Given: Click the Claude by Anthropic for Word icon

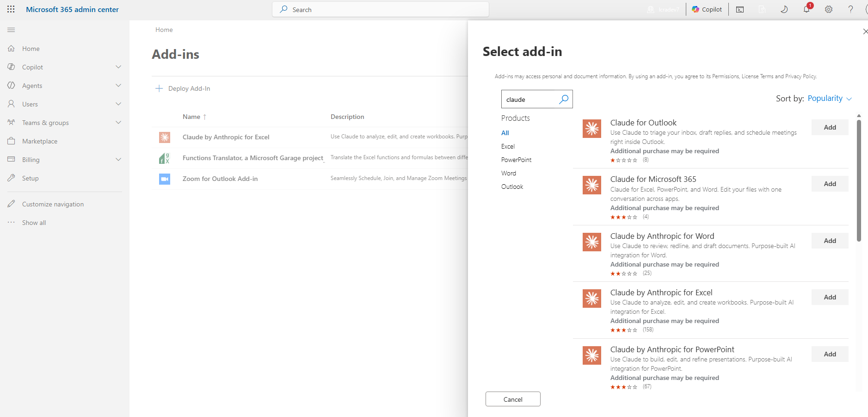Looking at the screenshot, I should [x=592, y=242].
